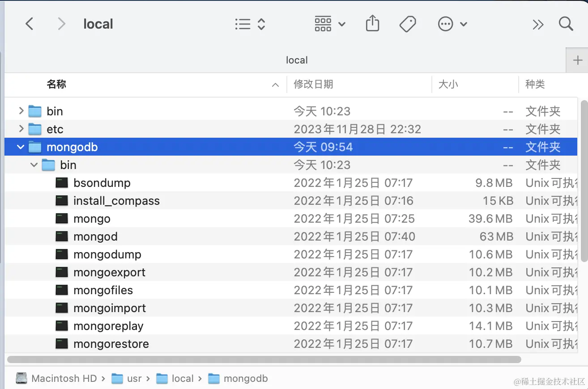
Task: Select the bsondump executable icon
Action: [62, 182]
